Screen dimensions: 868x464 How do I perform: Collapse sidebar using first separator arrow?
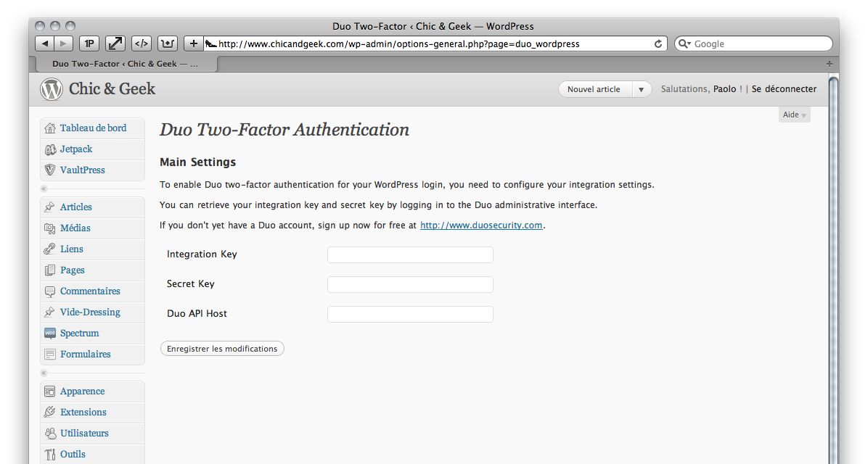click(x=44, y=189)
